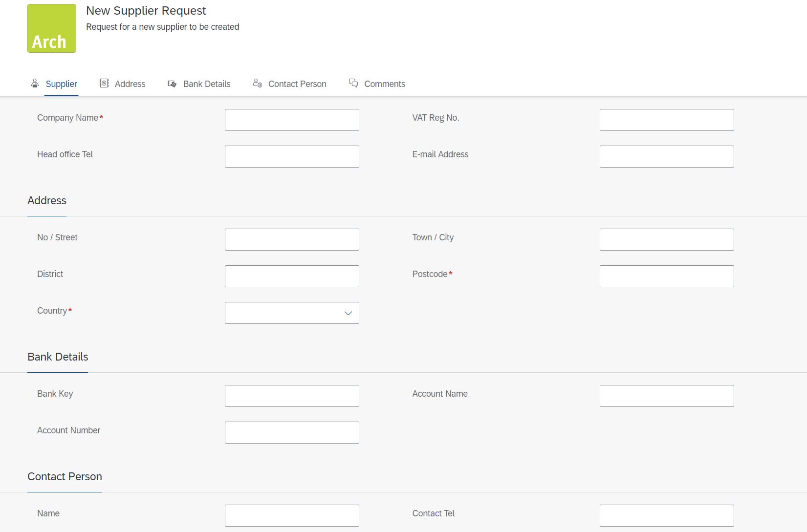Click into the Bank Key field
This screenshot has height=532, width=807.
tap(292, 396)
